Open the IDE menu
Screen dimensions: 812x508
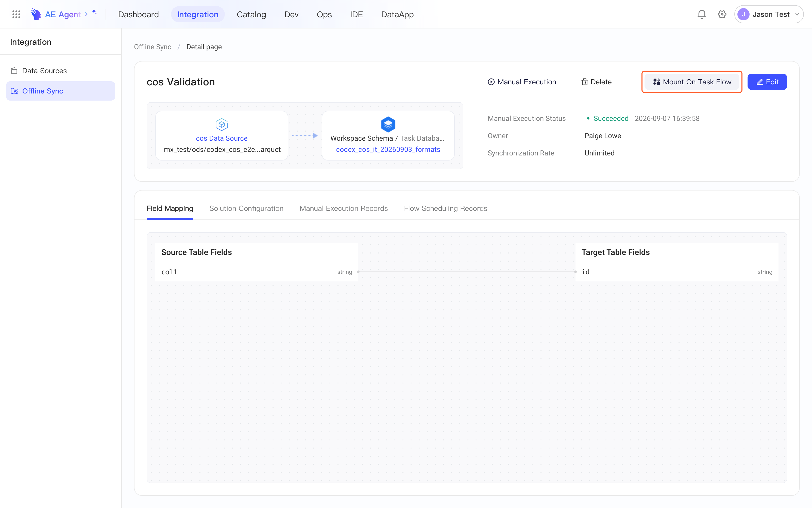tap(356, 14)
